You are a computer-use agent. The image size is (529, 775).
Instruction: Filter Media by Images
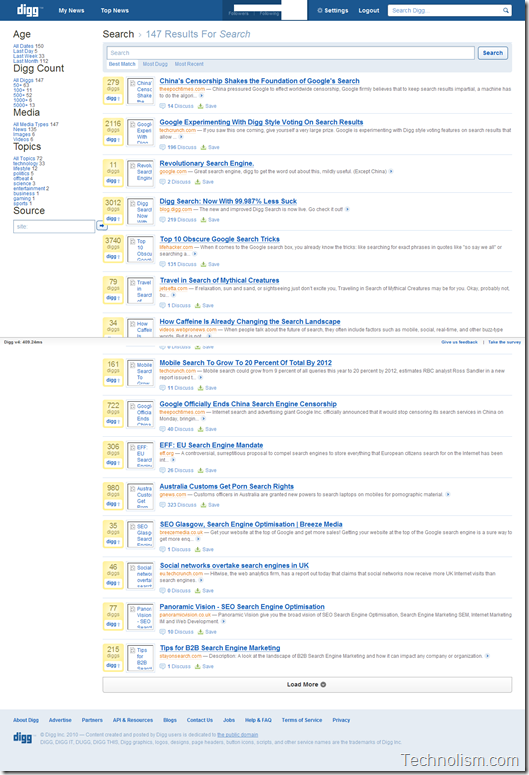click(x=24, y=134)
